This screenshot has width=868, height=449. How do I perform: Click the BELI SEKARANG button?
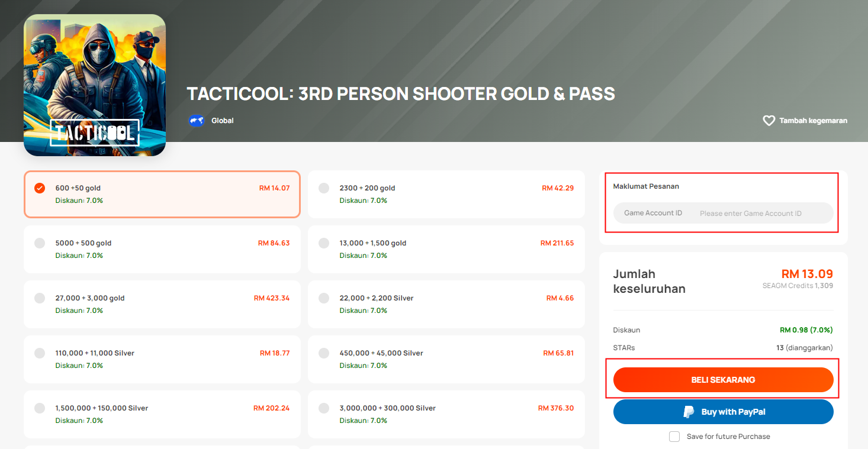pos(723,380)
